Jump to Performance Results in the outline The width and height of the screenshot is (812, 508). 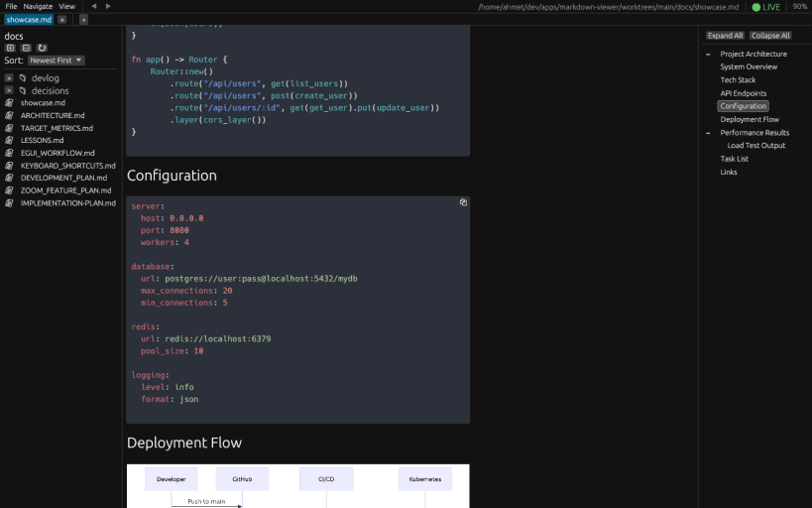click(x=754, y=133)
